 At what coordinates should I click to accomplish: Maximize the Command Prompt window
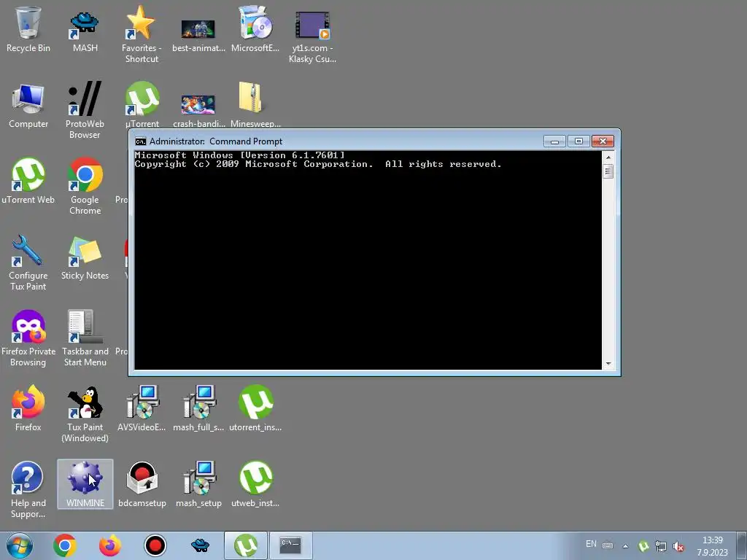click(x=578, y=141)
